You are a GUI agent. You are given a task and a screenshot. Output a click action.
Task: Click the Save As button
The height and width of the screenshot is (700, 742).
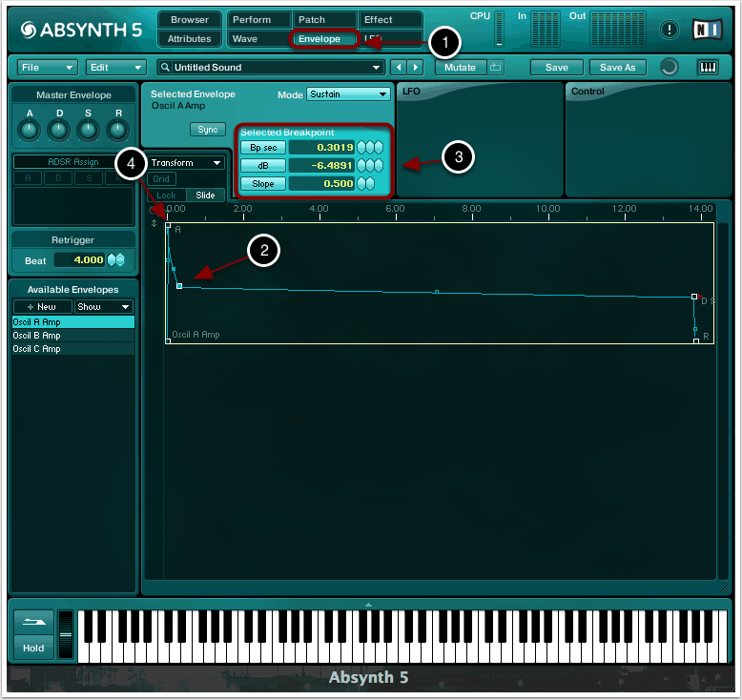pos(617,68)
